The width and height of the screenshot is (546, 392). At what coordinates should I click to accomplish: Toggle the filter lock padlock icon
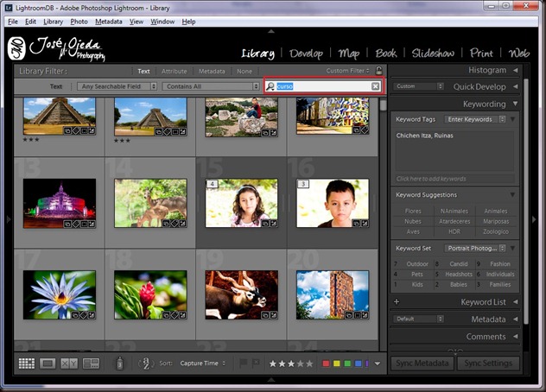click(379, 70)
